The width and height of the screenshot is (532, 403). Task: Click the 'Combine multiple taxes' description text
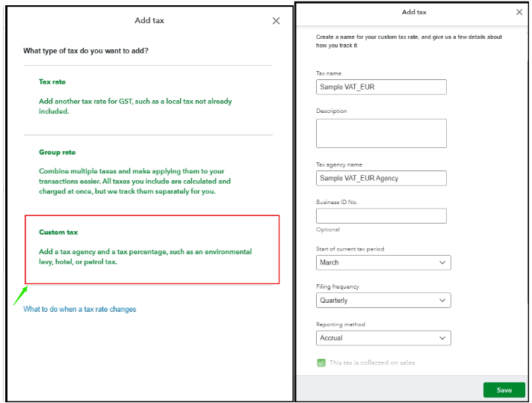click(x=134, y=181)
